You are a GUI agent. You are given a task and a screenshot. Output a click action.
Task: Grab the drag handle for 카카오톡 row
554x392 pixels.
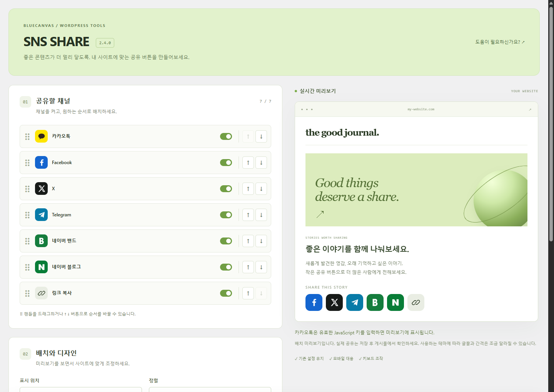[27, 136]
